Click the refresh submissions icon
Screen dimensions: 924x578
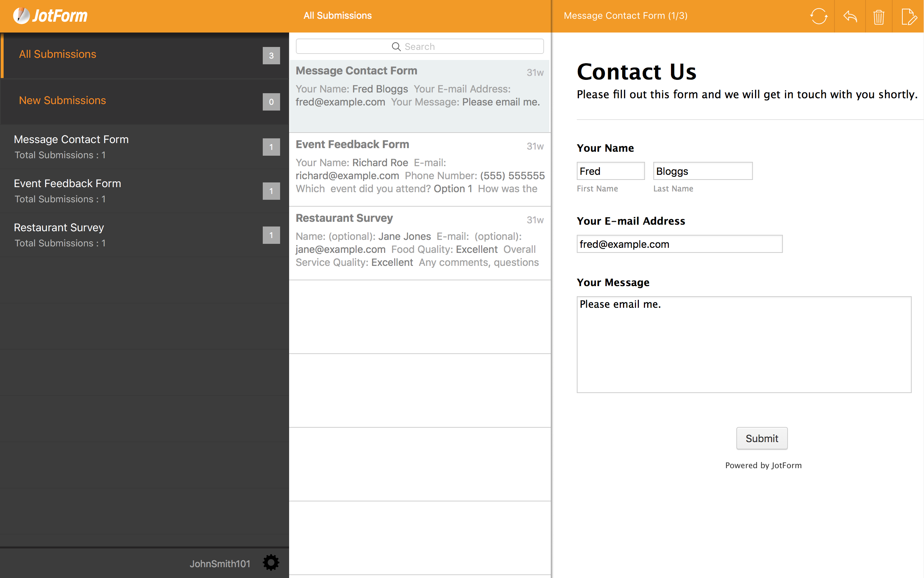tap(819, 16)
